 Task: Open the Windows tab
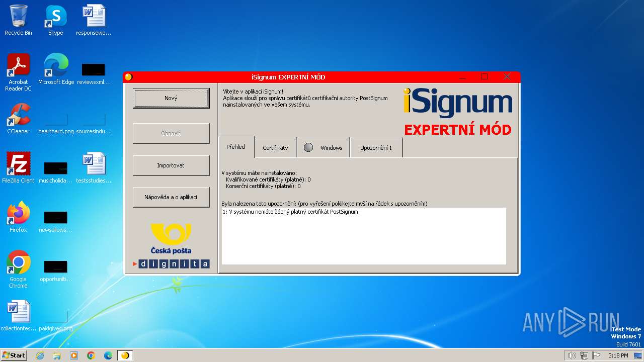tap(324, 148)
